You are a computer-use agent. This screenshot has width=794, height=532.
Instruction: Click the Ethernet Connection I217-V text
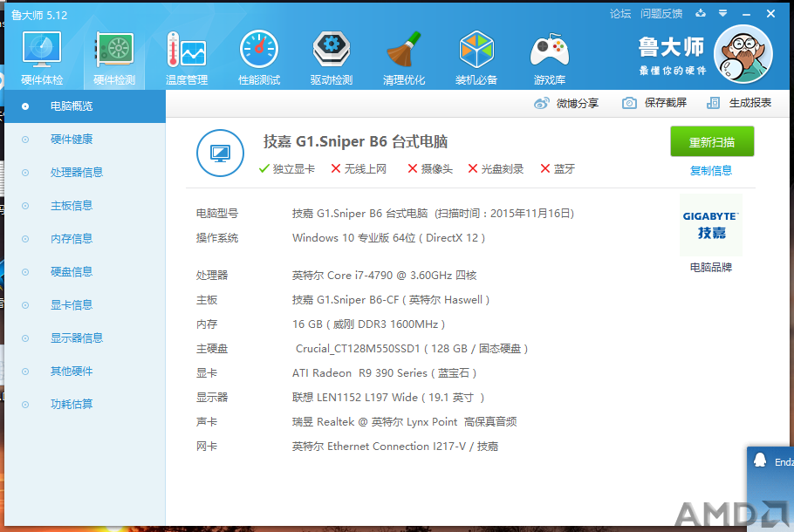pyautogui.click(x=395, y=447)
